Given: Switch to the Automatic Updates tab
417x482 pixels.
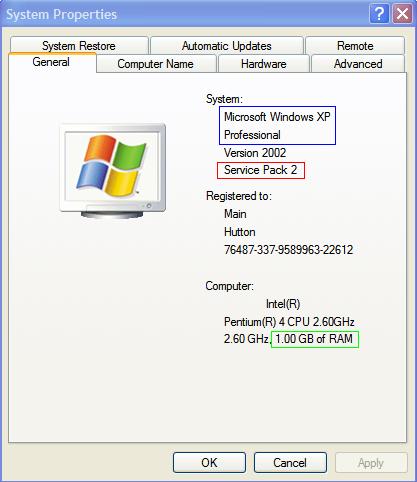Looking at the screenshot, I should pos(227,45).
